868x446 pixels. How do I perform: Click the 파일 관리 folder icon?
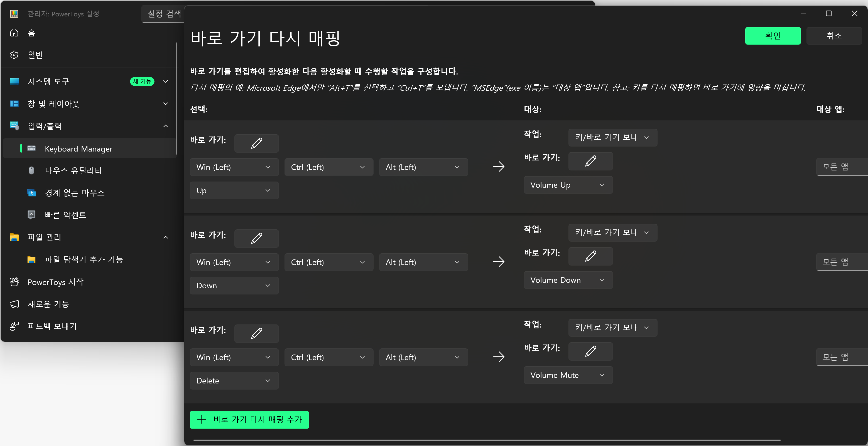[x=14, y=237]
